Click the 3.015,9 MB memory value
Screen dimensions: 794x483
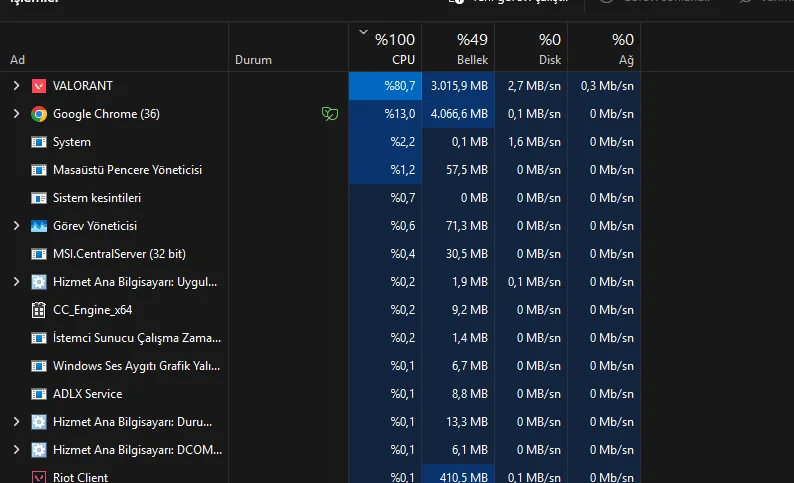(459, 86)
